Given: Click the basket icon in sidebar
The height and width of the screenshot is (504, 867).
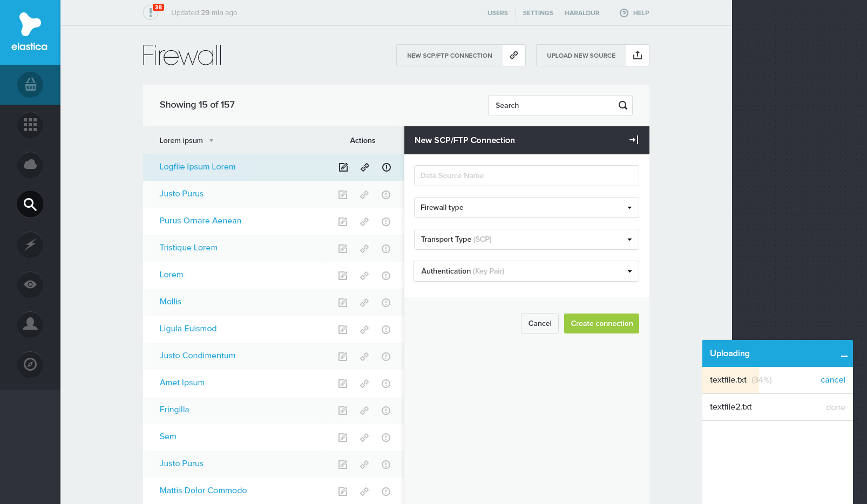Looking at the screenshot, I should 30,85.
